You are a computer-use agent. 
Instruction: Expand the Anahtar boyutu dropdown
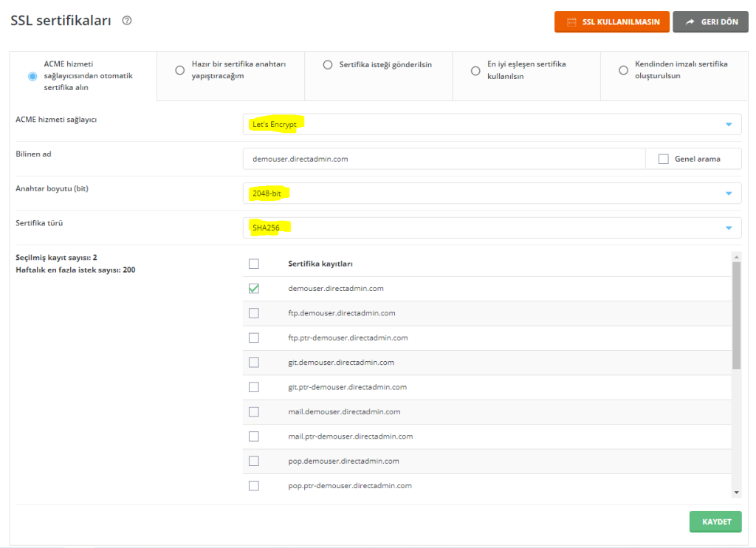click(x=731, y=193)
